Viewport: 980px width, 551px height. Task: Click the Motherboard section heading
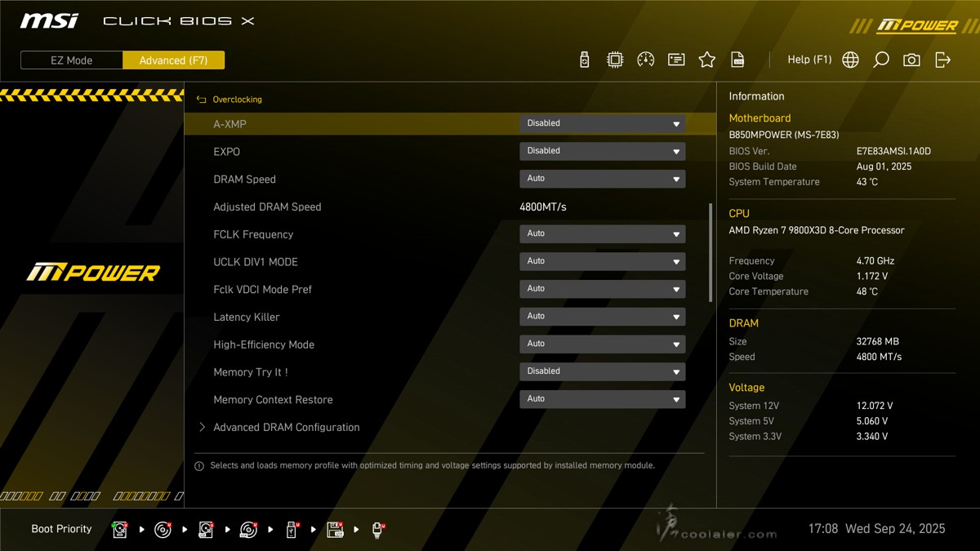tap(759, 118)
